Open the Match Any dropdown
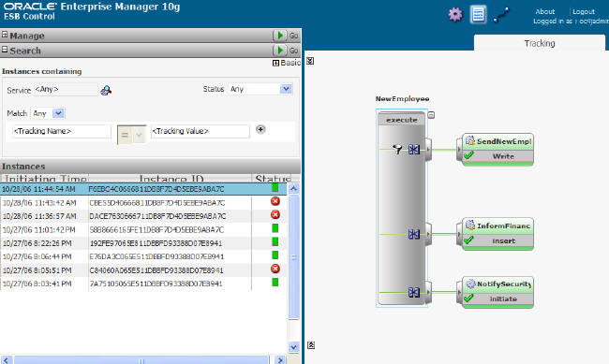Image resolution: width=609 pixels, height=364 pixels. click(x=58, y=113)
